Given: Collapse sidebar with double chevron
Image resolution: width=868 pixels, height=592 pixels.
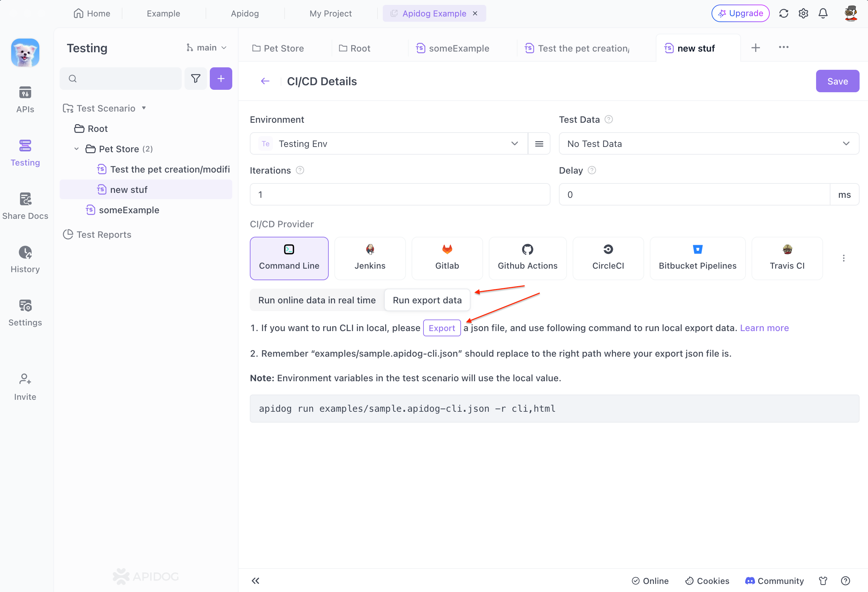Looking at the screenshot, I should pyautogui.click(x=255, y=580).
